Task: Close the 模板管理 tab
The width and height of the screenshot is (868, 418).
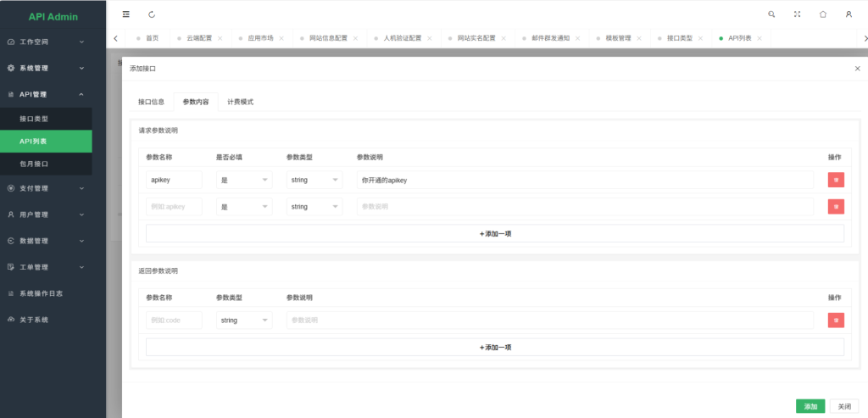Action: pos(639,38)
